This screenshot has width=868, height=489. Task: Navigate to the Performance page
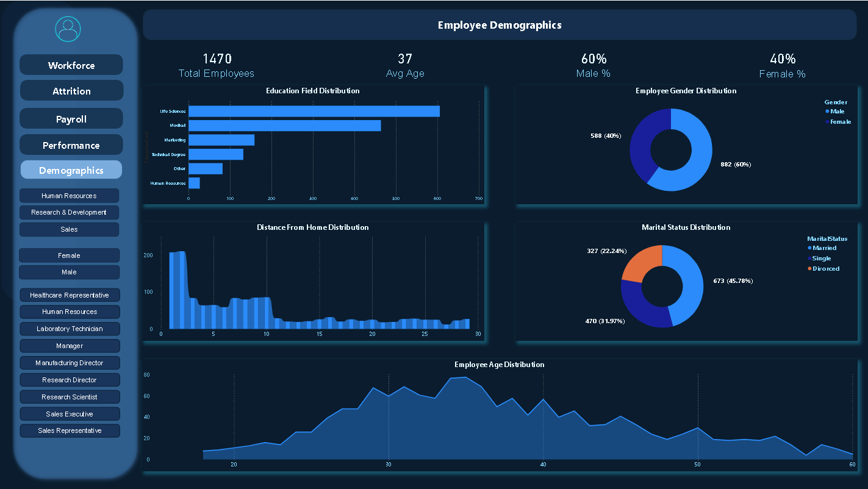point(71,145)
